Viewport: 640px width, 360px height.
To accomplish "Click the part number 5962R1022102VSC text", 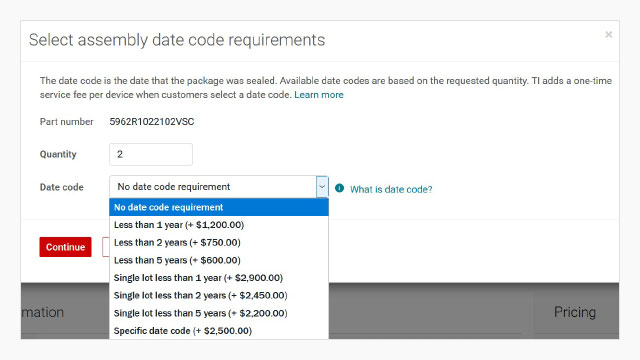I will [x=152, y=122].
